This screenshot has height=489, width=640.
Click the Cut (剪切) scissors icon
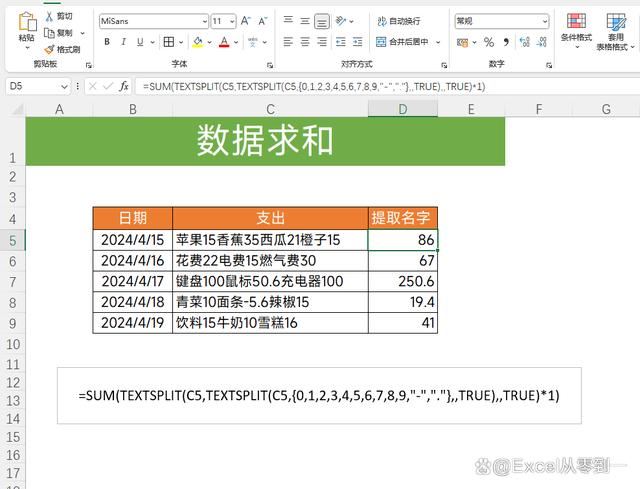(49, 16)
